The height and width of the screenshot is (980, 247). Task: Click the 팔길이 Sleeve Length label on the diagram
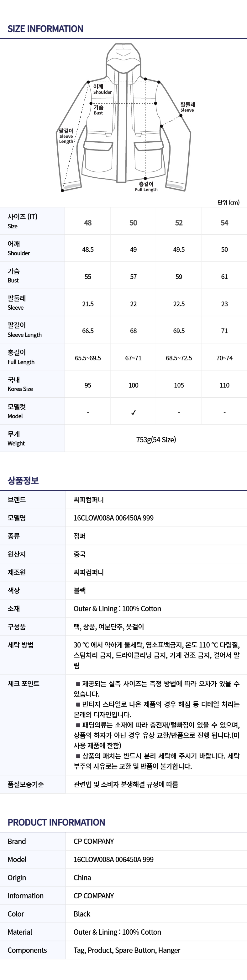66,136
